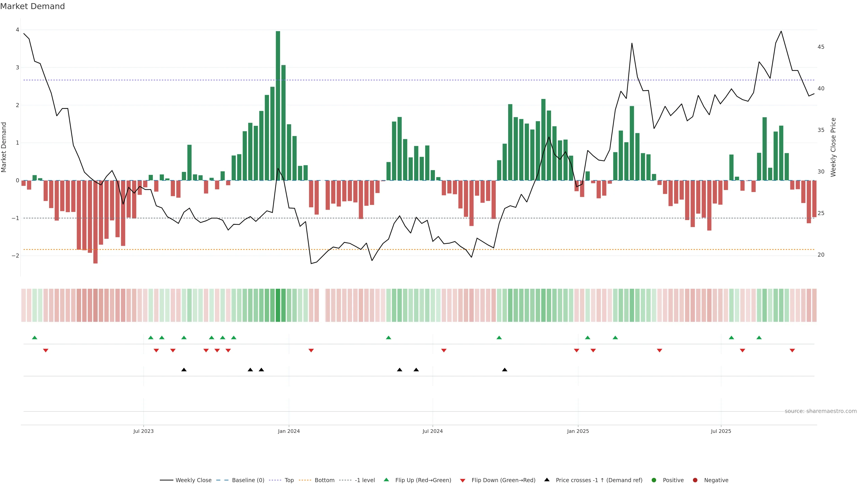Click Price crosses -1 black triangle legend icon

pos(547,480)
